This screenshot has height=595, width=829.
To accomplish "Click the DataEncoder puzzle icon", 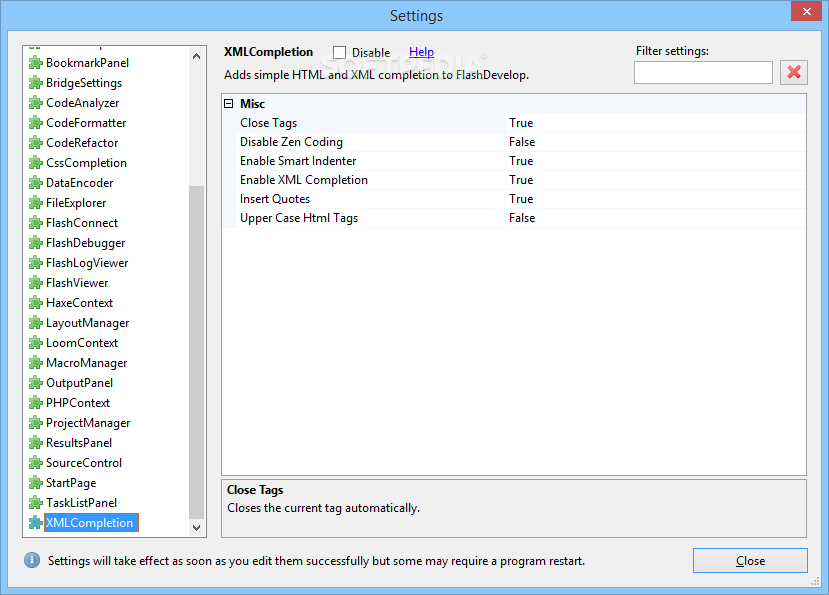I will (35, 183).
